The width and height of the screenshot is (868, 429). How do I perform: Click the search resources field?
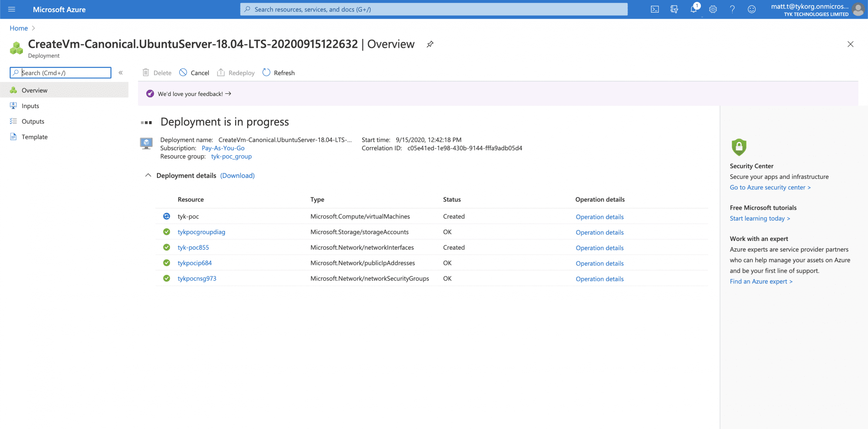(434, 9)
